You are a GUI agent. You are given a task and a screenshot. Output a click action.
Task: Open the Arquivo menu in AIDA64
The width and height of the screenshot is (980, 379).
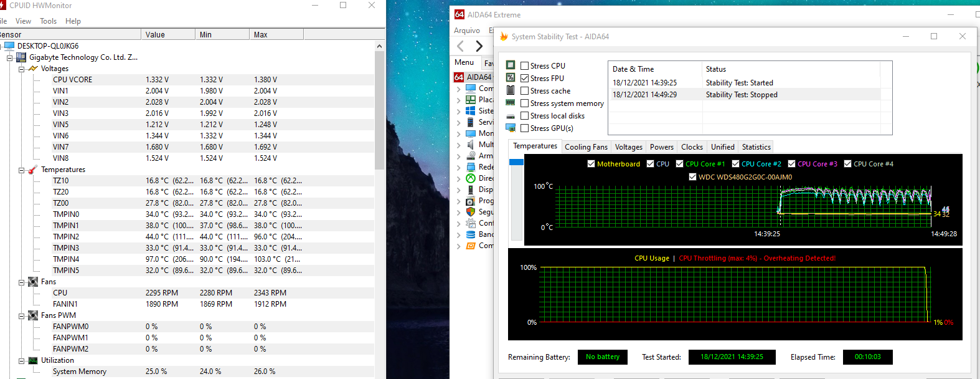click(x=467, y=31)
